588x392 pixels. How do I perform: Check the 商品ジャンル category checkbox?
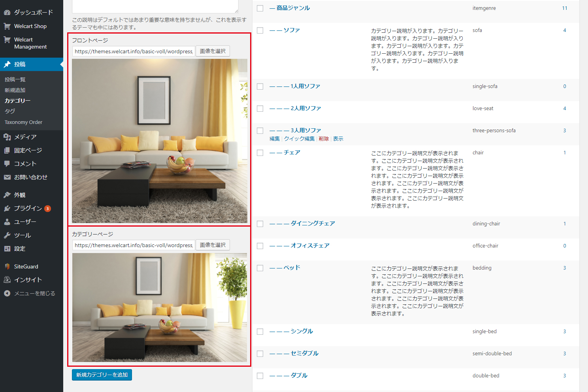click(260, 8)
